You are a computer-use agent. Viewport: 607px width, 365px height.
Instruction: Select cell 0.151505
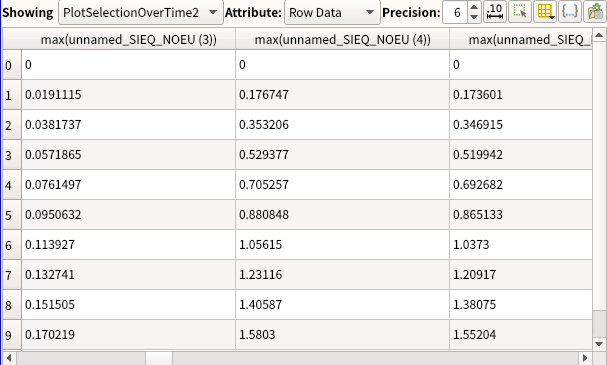(129, 305)
